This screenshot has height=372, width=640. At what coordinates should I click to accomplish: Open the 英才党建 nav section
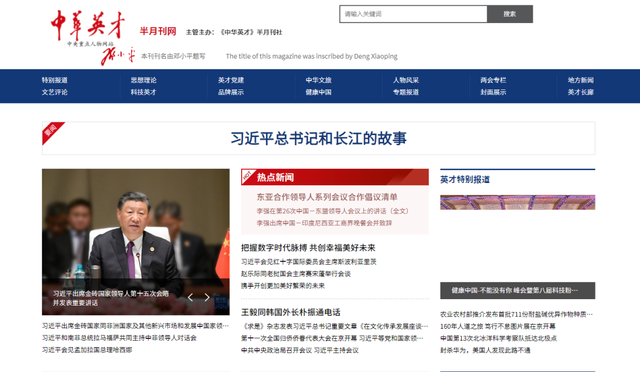(x=231, y=80)
